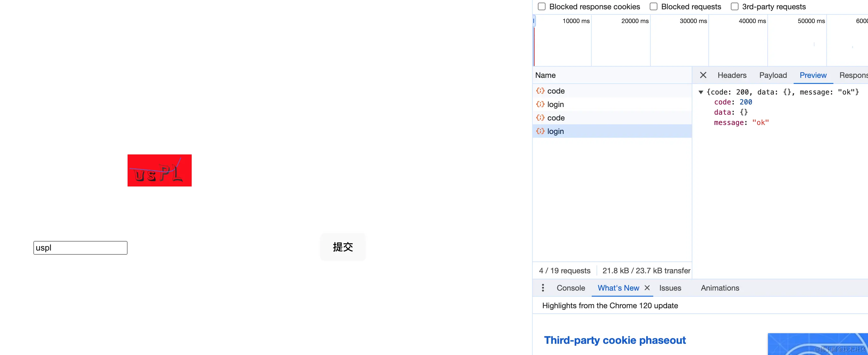The image size is (868, 355).
Task: Close the What's New drawer tab
Action: pyautogui.click(x=647, y=288)
